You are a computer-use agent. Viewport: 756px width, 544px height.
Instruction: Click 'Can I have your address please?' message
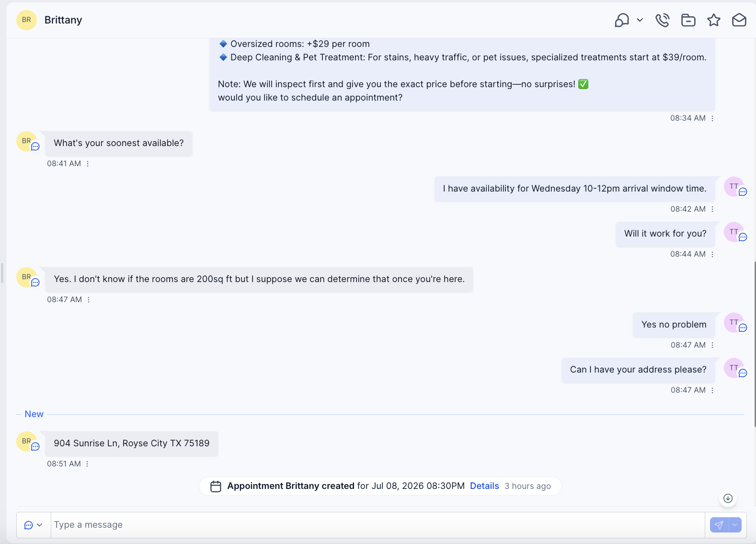(638, 370)
